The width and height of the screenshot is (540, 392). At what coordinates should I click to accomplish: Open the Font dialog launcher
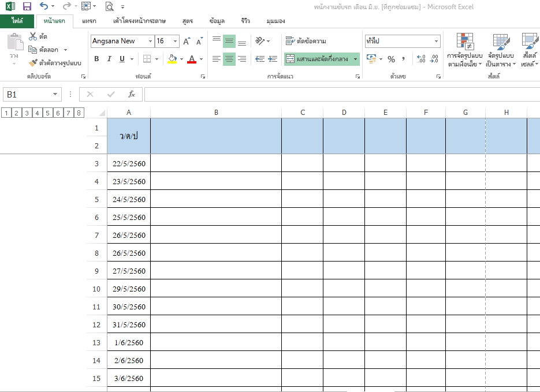point(203,76)
